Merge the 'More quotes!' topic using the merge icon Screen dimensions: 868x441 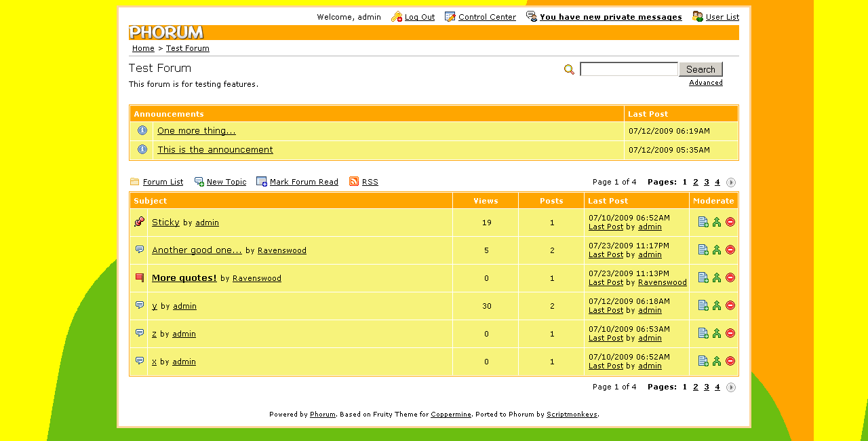tap(717, 277)
